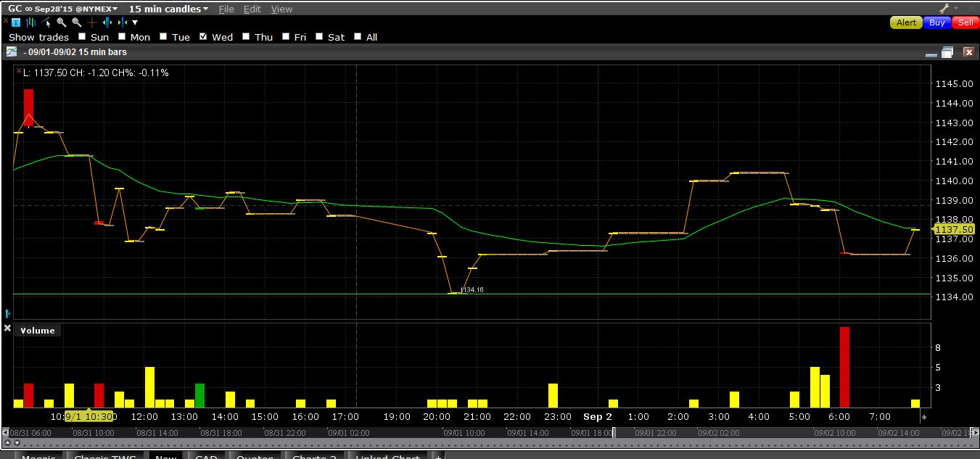This screenshot has width=980, height=459.
Task: Click the 9/1 10:30 time marker
Action: [89, 416]
